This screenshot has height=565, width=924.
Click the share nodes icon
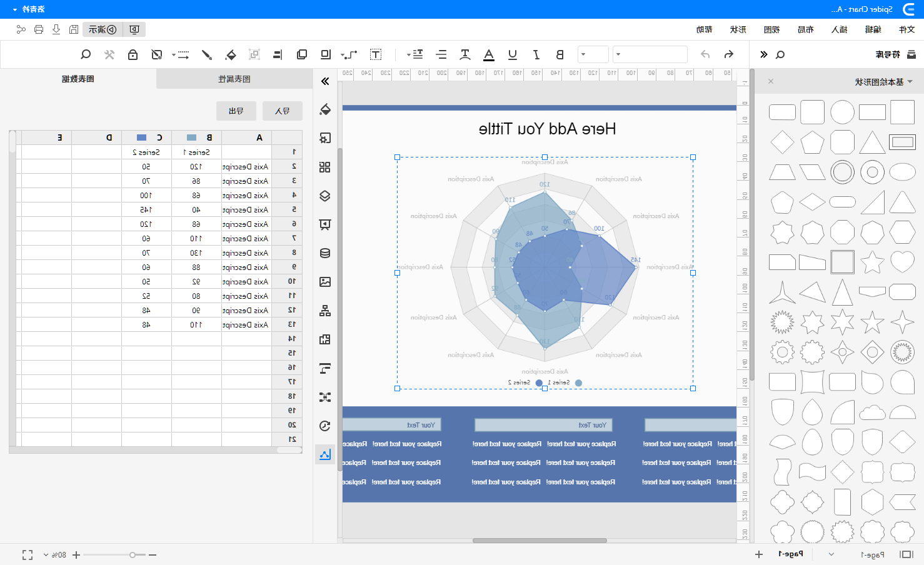pos(21,29)
